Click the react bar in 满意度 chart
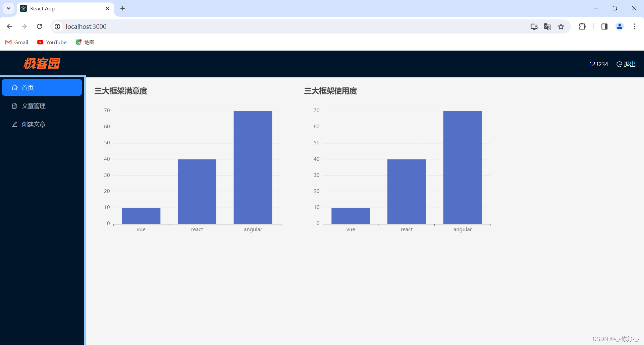Screen dimensions: 644x345 pyautogui.click(x=197, y=192)
